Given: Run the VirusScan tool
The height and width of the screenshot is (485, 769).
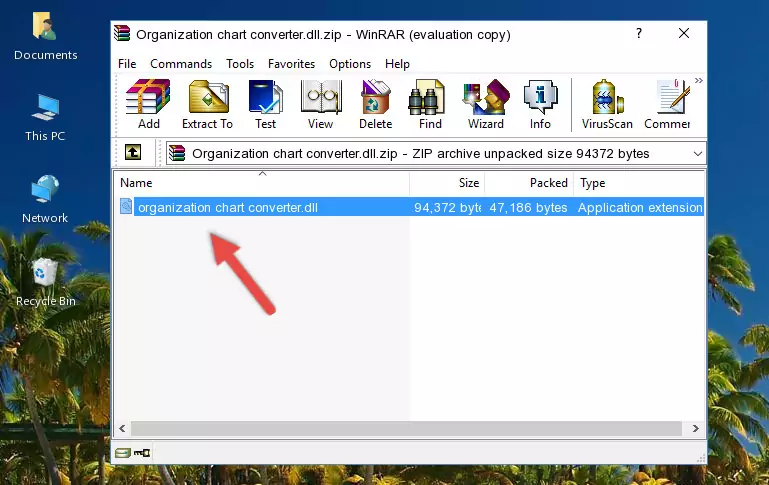Looking at the screenshot, I should (x=607, y=104).
